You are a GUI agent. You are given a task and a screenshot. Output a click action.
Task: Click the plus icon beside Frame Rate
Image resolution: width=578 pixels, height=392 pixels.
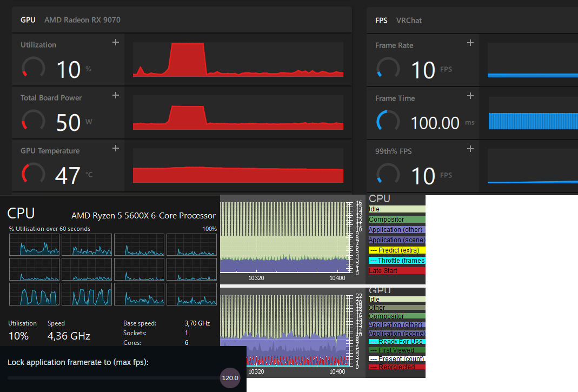470,43
